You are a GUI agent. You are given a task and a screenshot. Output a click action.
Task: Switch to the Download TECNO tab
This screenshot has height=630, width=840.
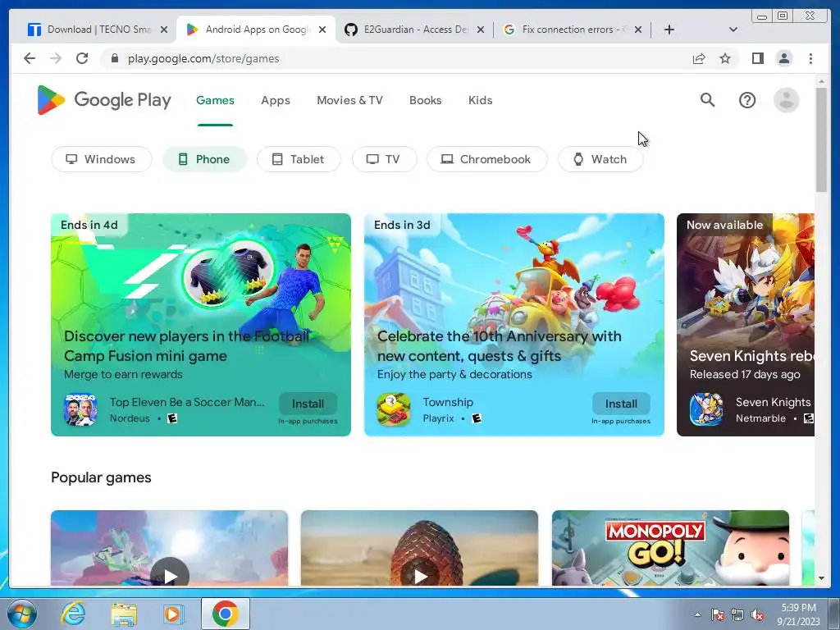tap(98, 30)
